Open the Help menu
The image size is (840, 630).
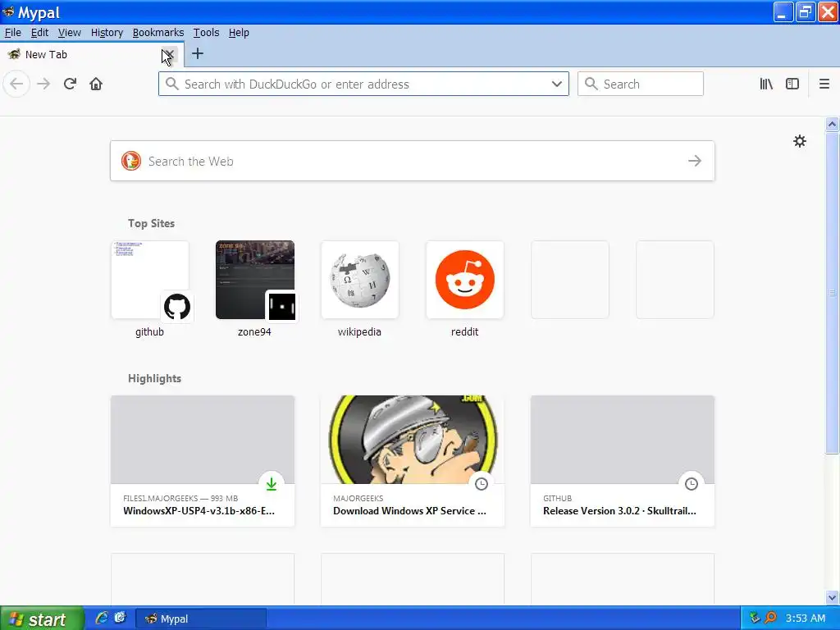239,33
